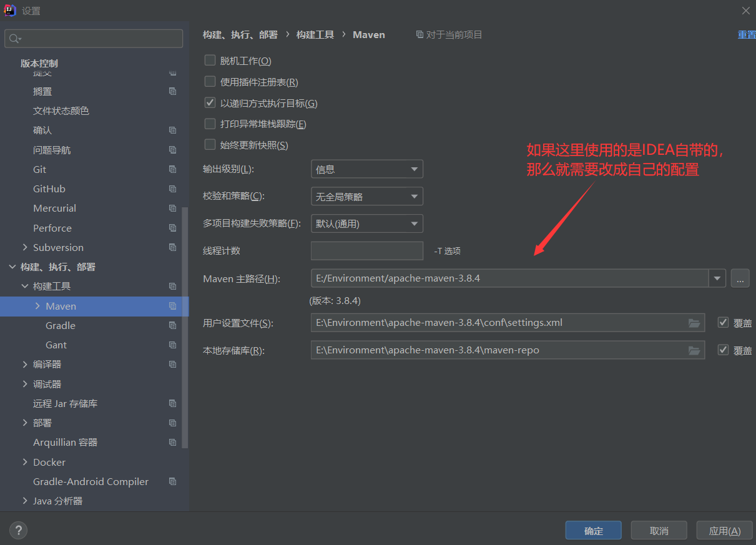Click the folder icon in local repository field
This screenshot has height=545, width=756.
[x=694, y=350]
